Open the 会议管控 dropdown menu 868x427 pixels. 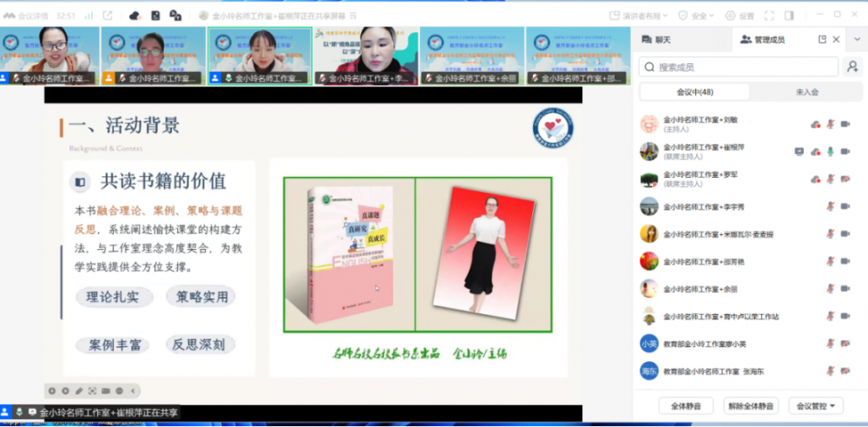pos(815,405)
